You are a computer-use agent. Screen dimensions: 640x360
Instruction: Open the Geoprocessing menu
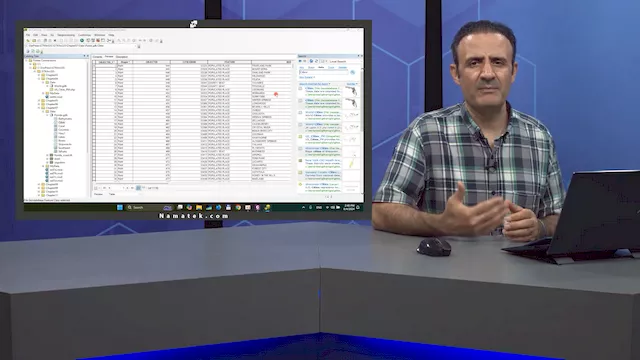coord(66,35)
